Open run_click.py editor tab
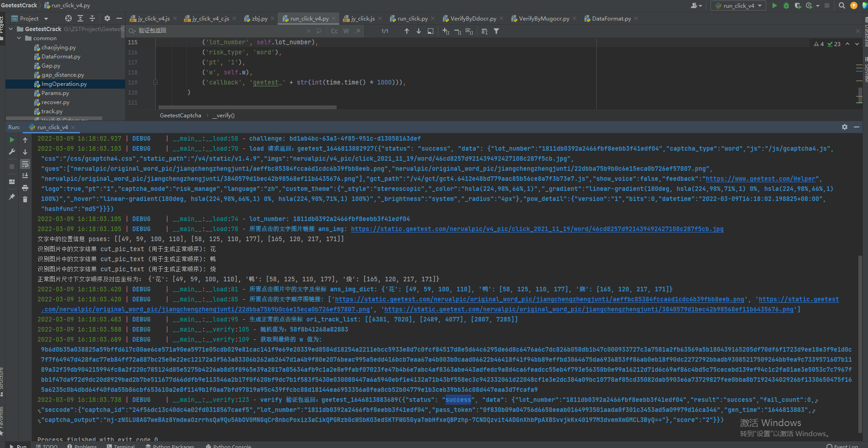Image resolution: width=868 pixels, height=448 pixels. pyautogui.click(x=412, y=19)
